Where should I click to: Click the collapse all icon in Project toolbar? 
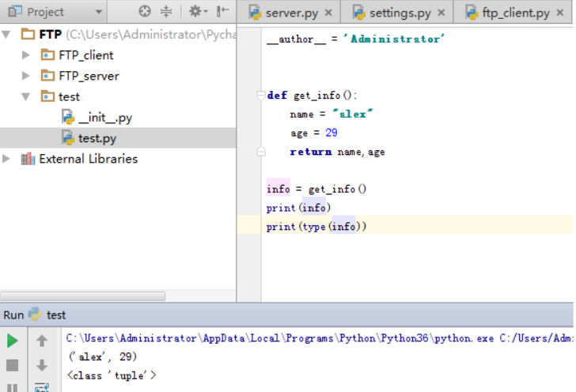pos(166,11)
